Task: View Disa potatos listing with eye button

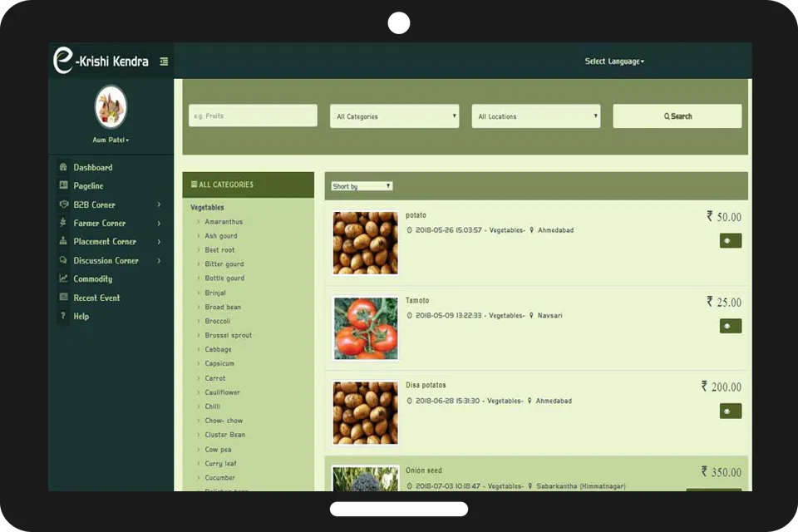Action: point(731,411)
